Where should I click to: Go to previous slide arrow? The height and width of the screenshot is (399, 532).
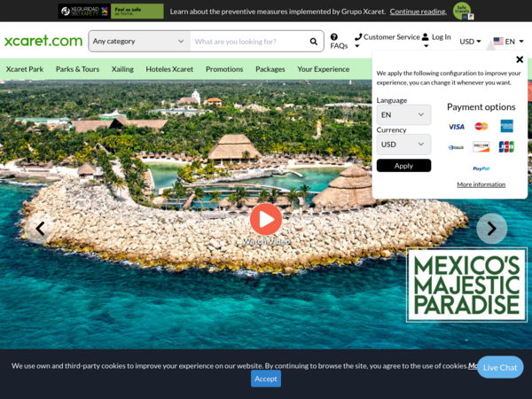40,229
